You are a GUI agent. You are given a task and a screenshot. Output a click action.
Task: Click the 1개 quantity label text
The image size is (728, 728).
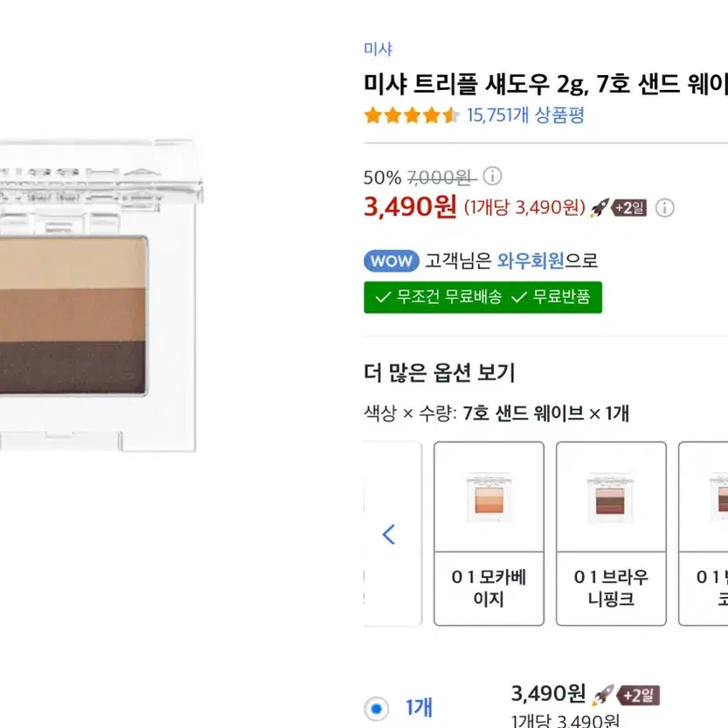tap(419, 708)
